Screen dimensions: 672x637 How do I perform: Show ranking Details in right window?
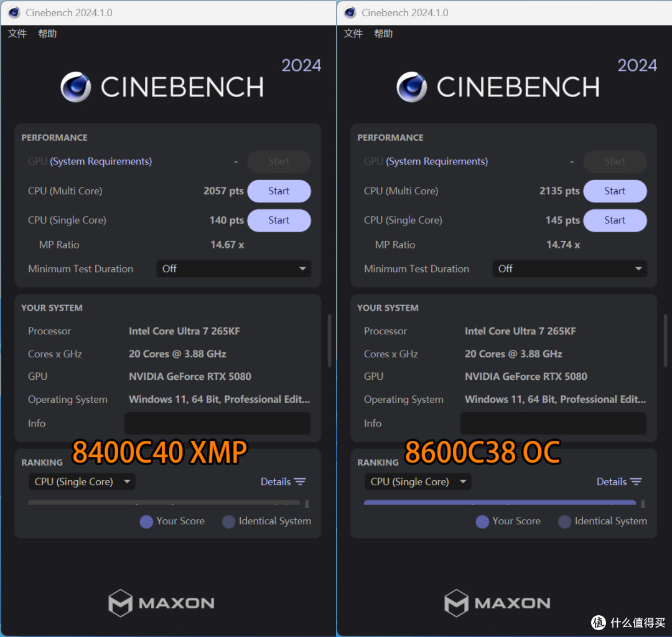coord(619,482)
